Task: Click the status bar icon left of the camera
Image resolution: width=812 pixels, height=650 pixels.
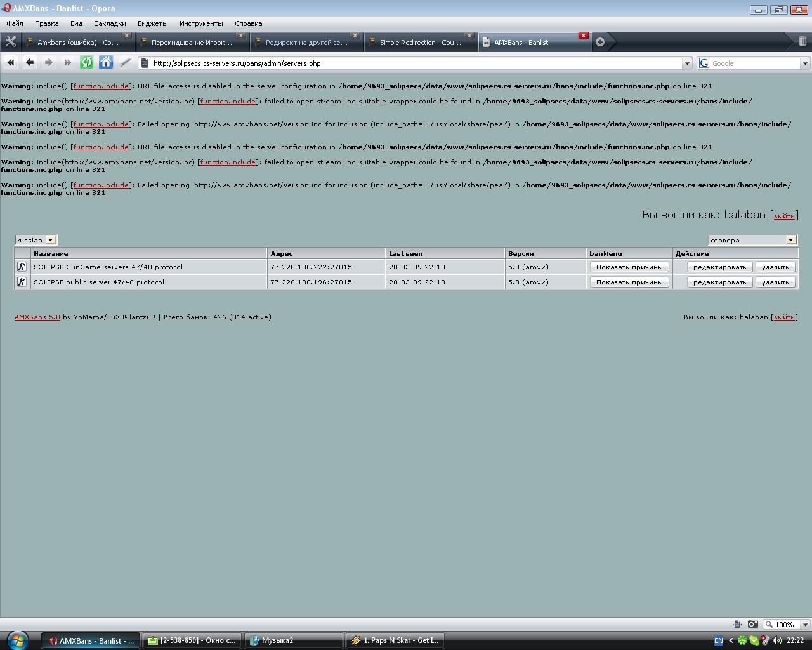Action: click(x=737, y=624)
